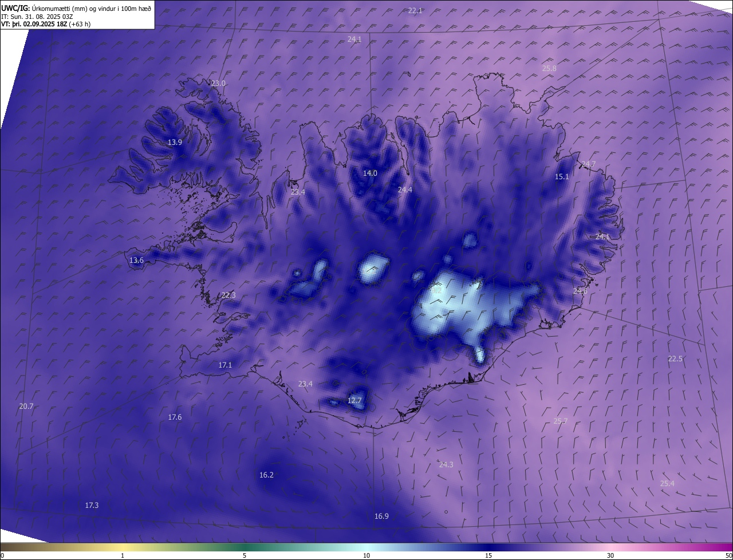Click the map value 15.1
The width and height of the screenshot is (733, 560).
[x=562, y=177]
